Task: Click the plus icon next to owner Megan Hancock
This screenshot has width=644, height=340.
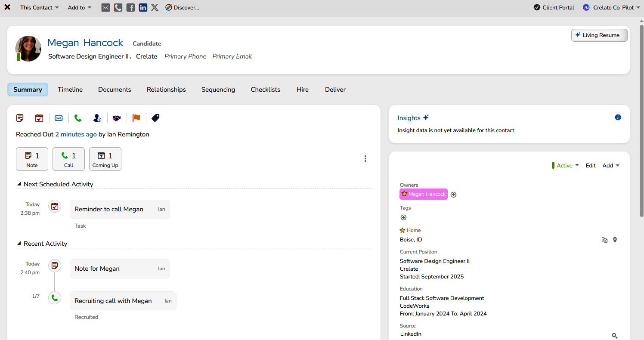Action: point(453,195)
